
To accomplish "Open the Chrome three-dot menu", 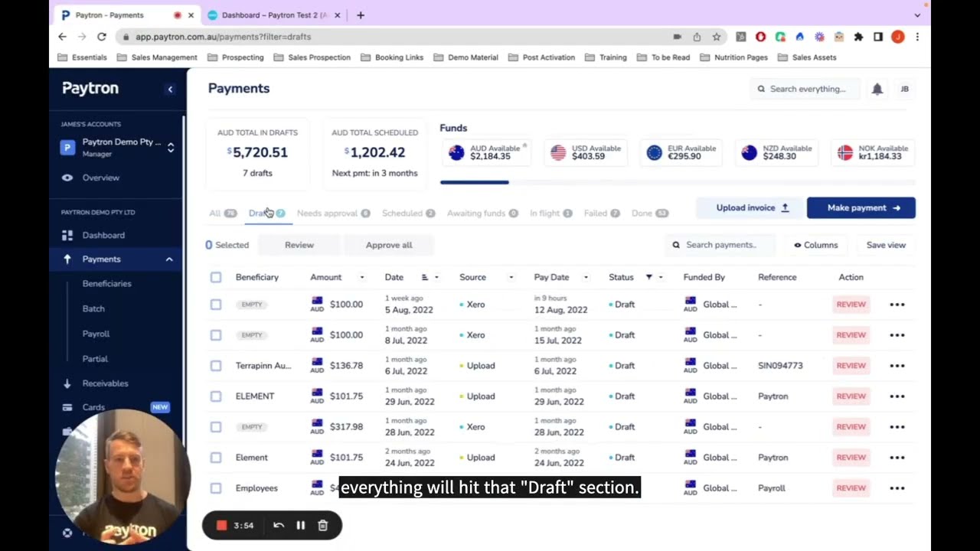I will pos(917,37).
